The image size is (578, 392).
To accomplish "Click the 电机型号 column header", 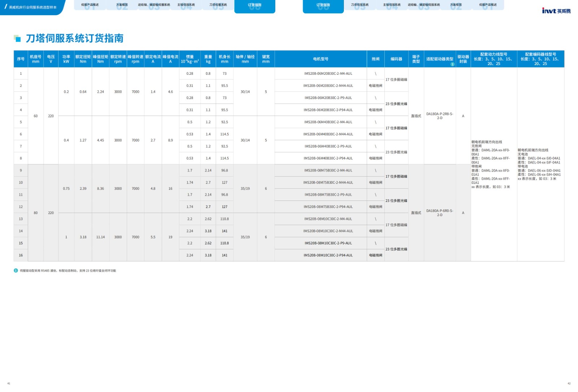I will click(320, 59).
